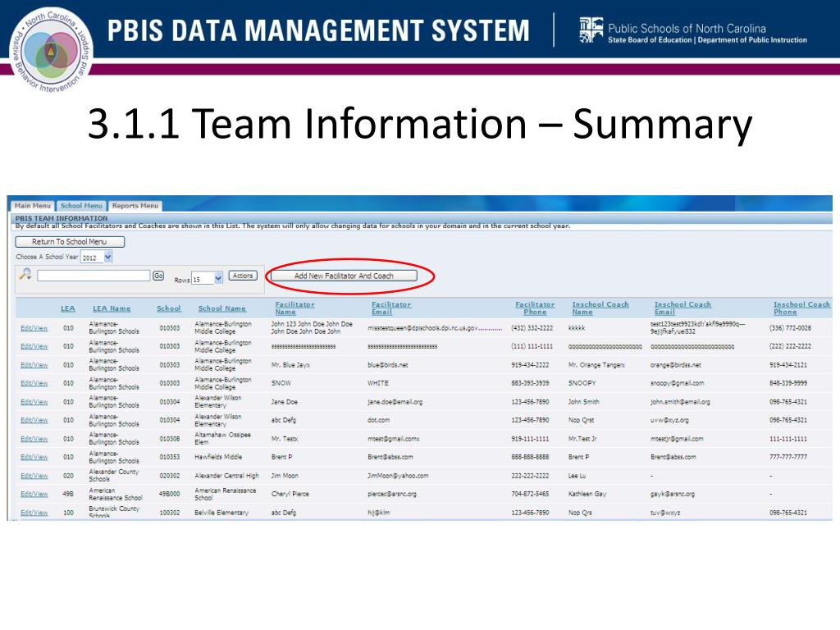
Task: Select coach name Mr. Orange Tangerx
Action: click(x=596, y=365)
